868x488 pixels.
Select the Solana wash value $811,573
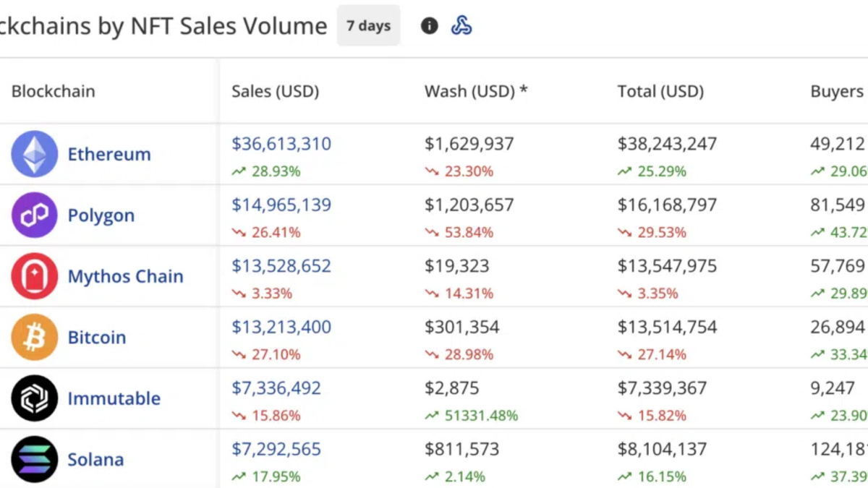(x=462, y=449)
